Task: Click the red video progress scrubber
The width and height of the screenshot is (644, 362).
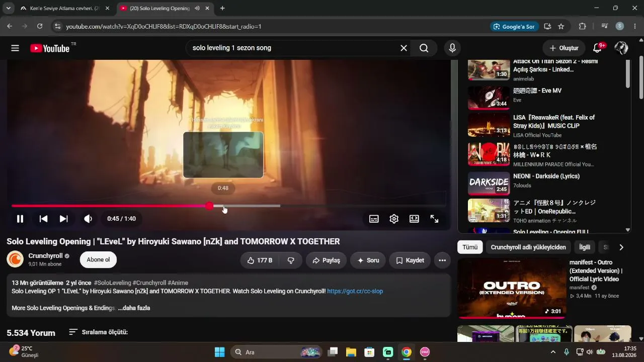Action: [x=209, y=206]
